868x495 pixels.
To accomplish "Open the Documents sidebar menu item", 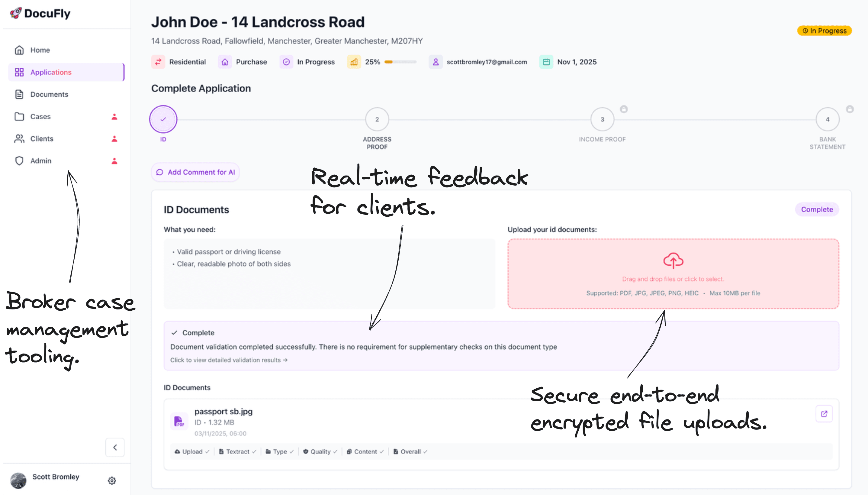I will pos(49,94).
